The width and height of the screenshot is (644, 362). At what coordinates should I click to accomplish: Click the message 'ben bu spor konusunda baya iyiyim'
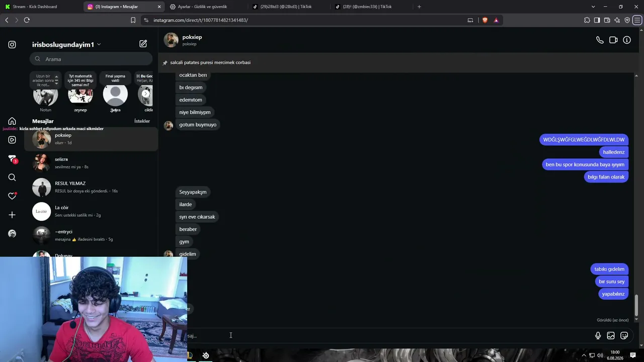[585, 164]
